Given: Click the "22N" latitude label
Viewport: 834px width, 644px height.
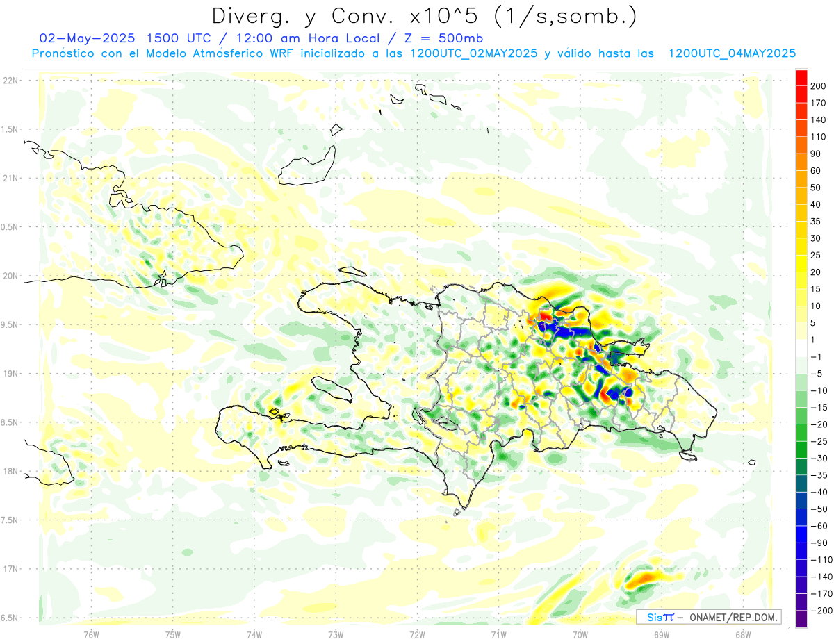Looking at the screenshot, I should [10, 81].
